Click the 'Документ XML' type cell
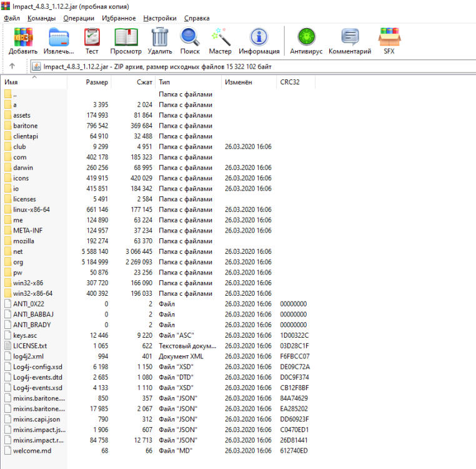 coord(181,356)
